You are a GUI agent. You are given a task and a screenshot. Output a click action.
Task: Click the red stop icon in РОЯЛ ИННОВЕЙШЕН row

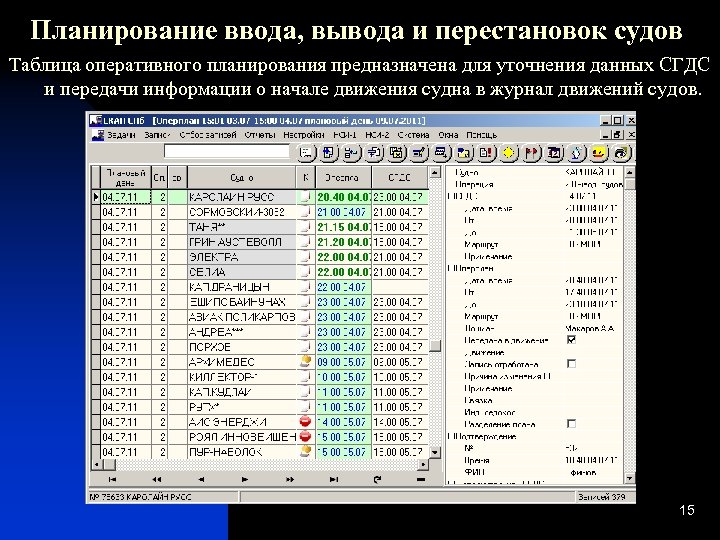(x=305, y=437)
